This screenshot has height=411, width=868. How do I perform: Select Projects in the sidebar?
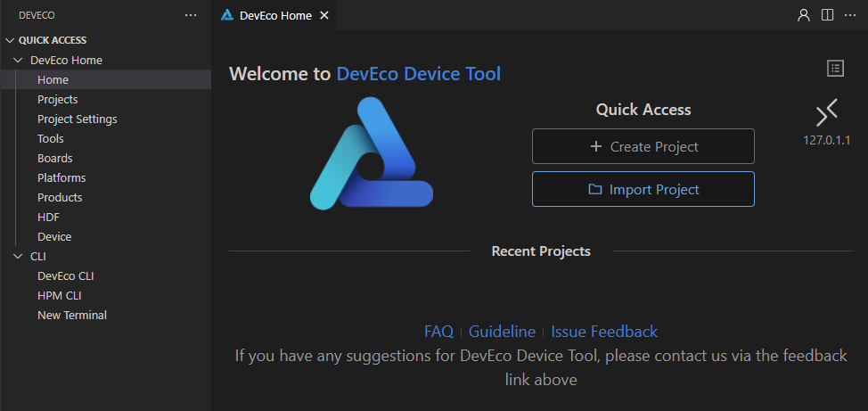[57, 99]
